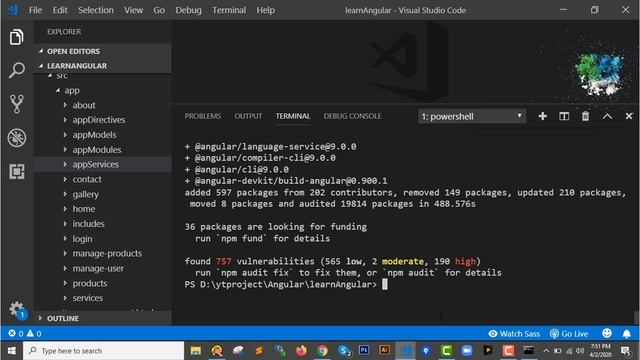Open the File menu

coord(35,10)
